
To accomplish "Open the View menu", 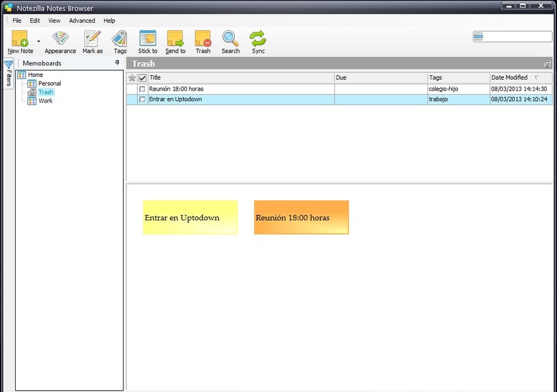I will click(54, 21).
